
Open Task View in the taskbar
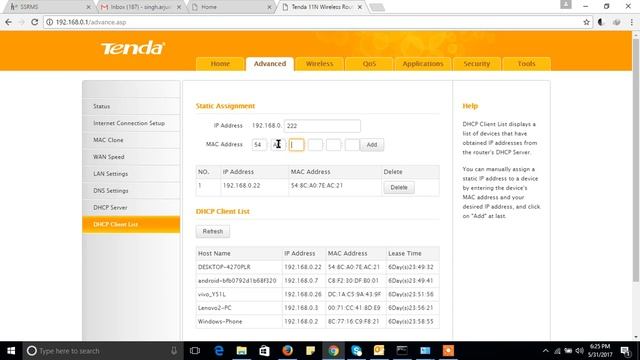coord(195,351)
